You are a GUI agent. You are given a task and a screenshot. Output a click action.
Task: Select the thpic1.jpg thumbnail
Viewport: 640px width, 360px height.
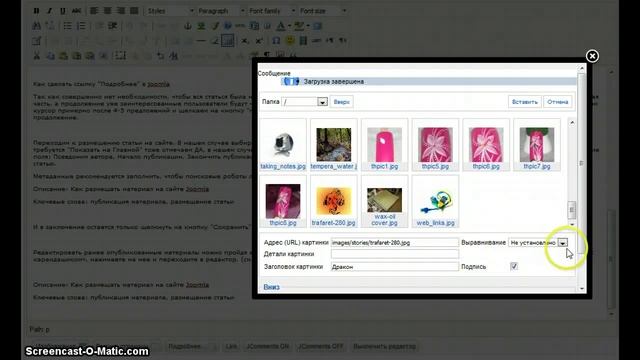coord(384,145)
